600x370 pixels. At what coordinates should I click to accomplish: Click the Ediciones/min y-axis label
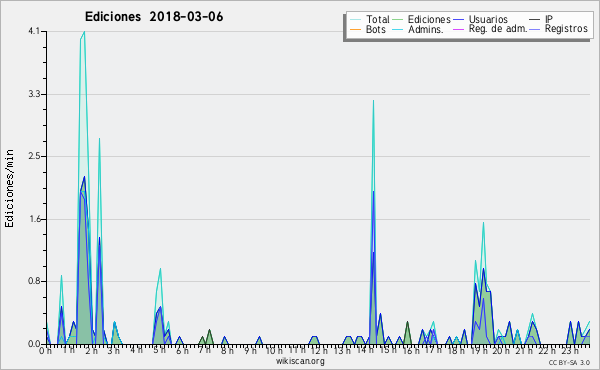9,188
